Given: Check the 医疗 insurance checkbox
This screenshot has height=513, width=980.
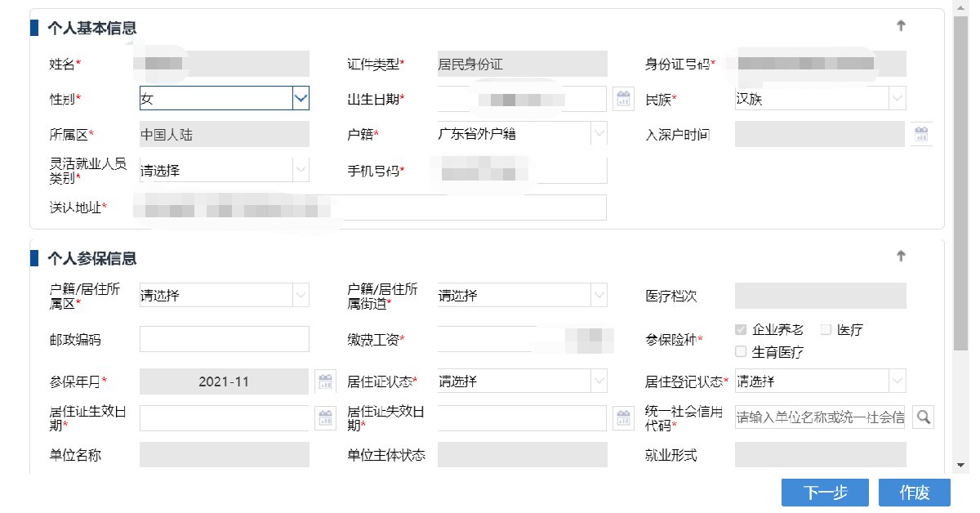Looking at the screenshot, I should pos(827,329).
